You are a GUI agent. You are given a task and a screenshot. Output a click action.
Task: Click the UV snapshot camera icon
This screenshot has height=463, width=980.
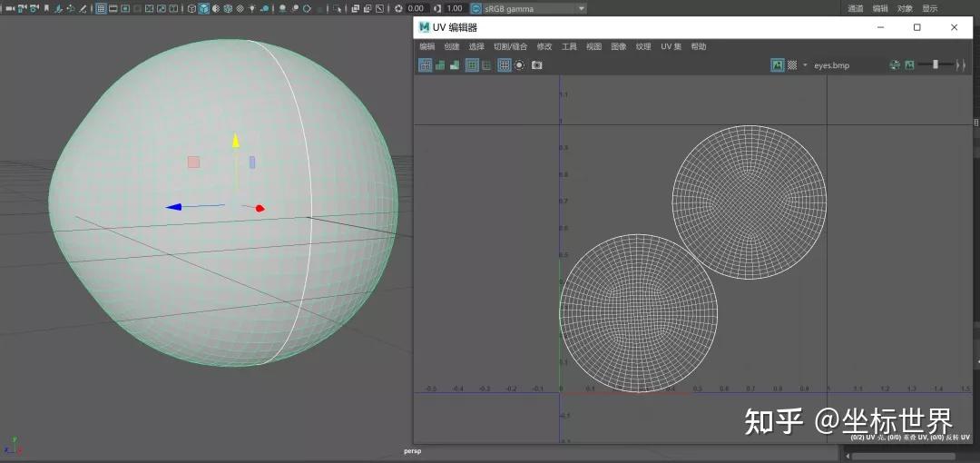(x=537, y=65)
